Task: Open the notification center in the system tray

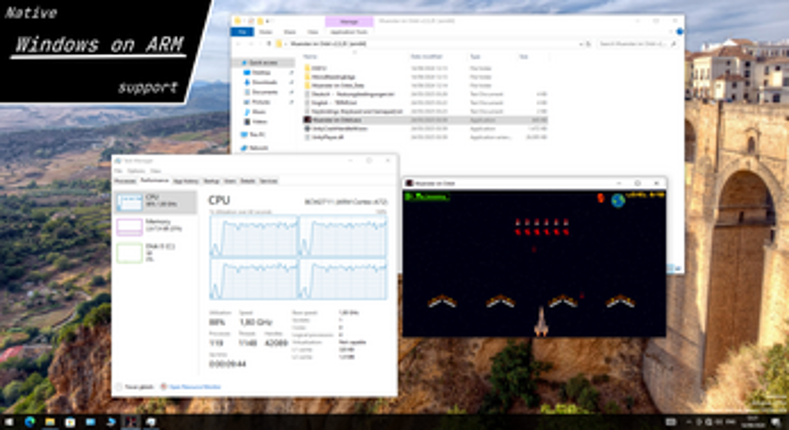Action: coord(776,421)
